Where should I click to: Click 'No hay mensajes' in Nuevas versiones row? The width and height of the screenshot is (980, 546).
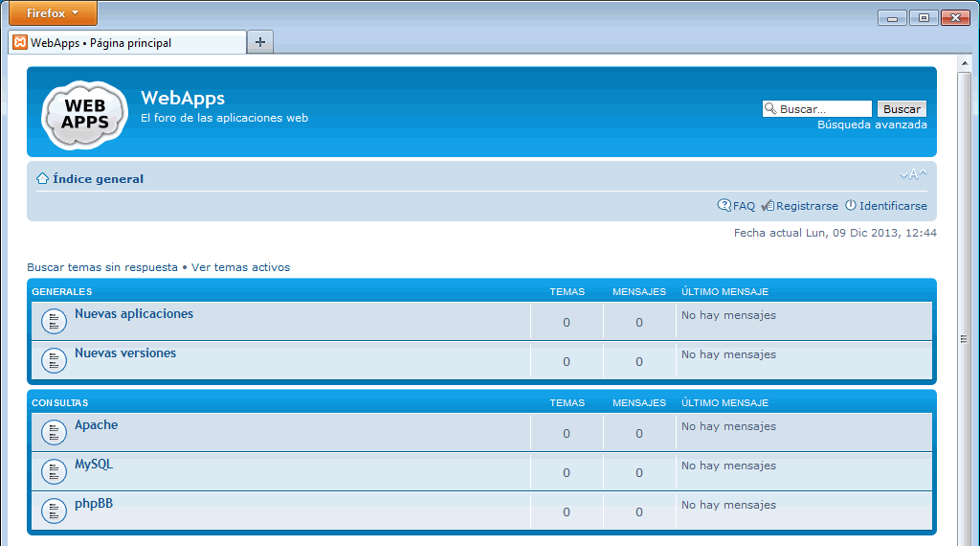(728, 354)
